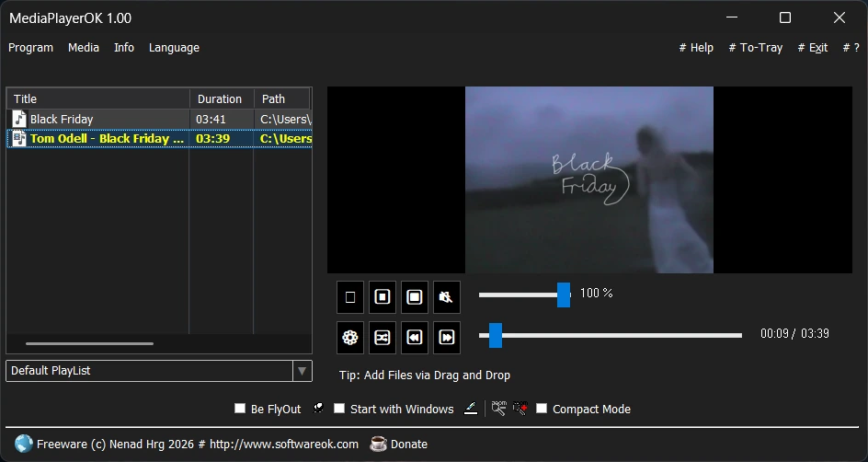Viewport: 868px width, 462px height.
Task: Click the coffee cup Donate icon
Action: pos(378,444)
